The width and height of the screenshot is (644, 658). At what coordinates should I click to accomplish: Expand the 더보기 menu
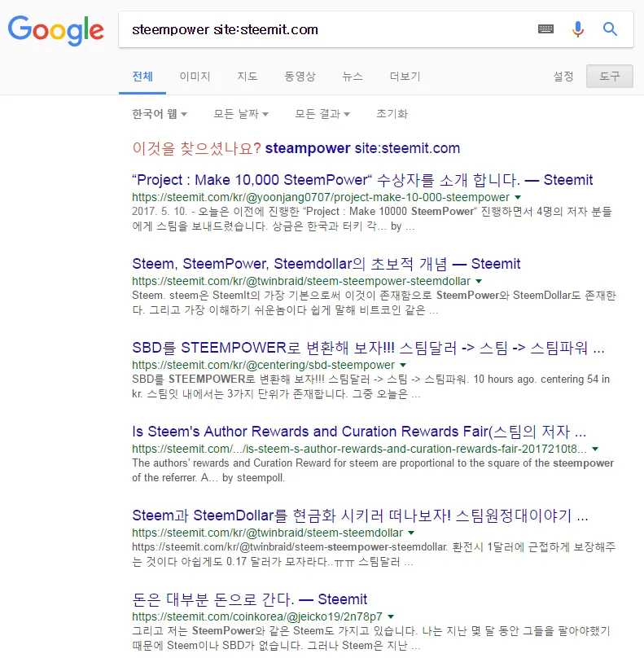[405, 77]
